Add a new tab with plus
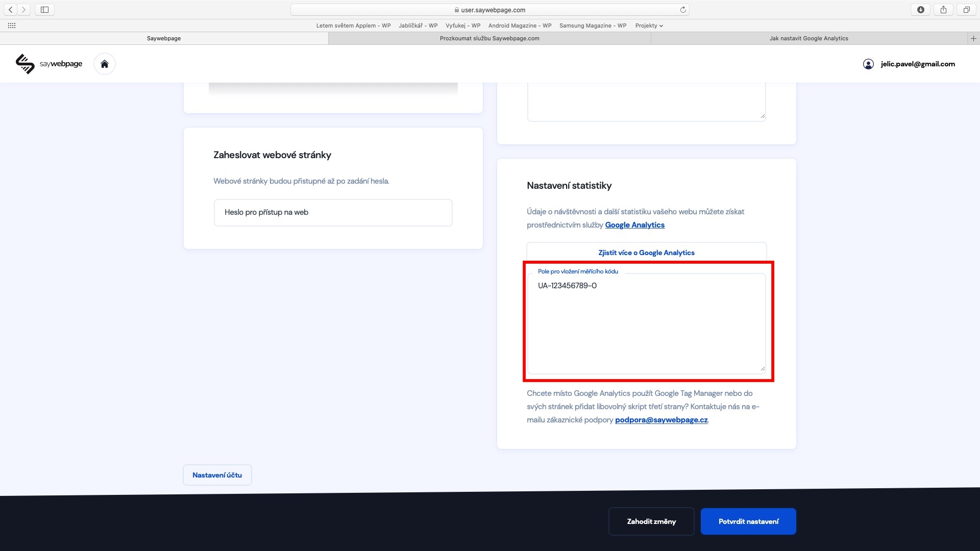This screenshot has height=551, width=980. click(x=973, y=38)
